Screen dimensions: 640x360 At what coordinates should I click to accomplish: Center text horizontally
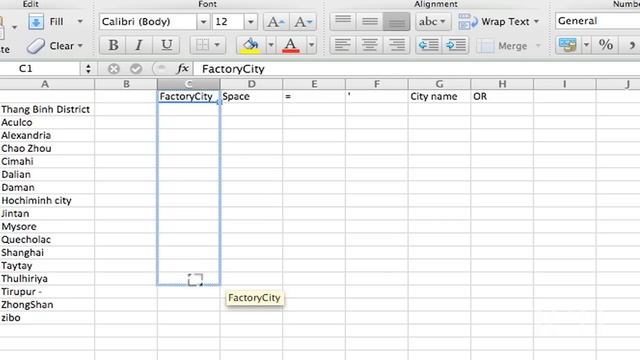[x=370, y=45]
